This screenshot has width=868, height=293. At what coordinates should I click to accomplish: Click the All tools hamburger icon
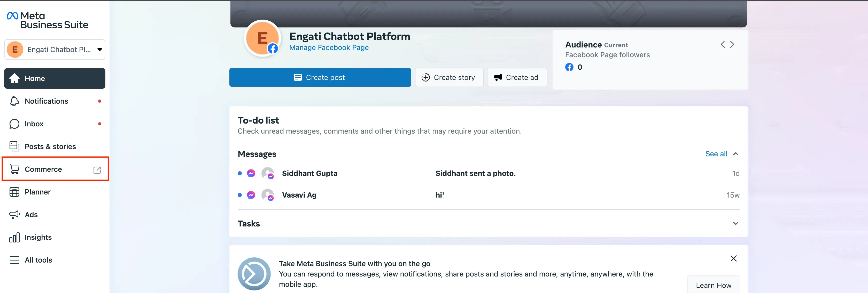pyautogui.click(x=14, y=260)
